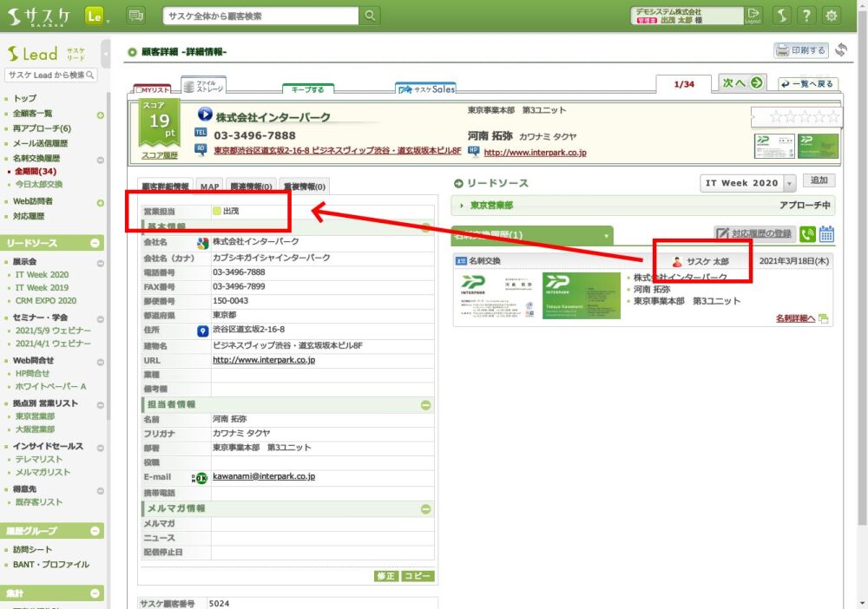The height and width of the screenshot is (609, 868).
Task: Click the green plus beside Web訪問者
Action: [x=100, y=203]
